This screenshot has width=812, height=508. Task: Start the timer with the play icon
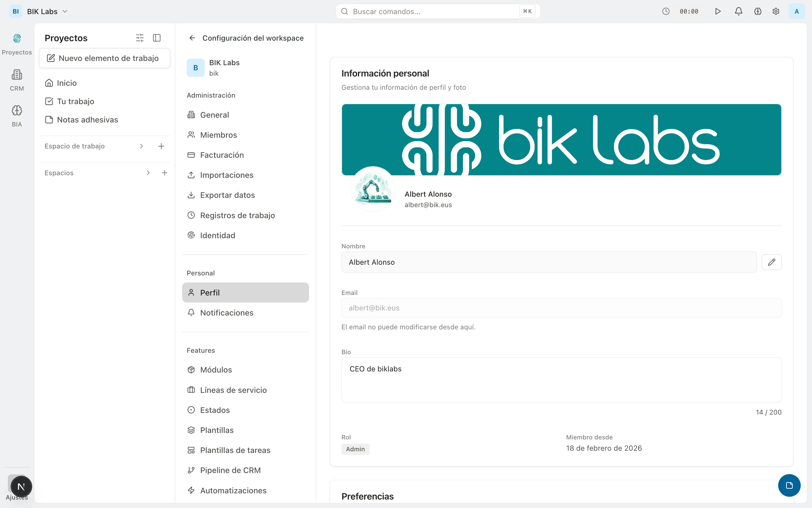pos(718,11)
